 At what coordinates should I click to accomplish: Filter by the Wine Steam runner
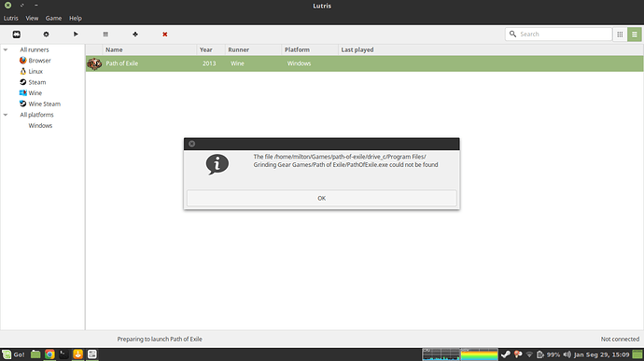[x=45, y=104]
